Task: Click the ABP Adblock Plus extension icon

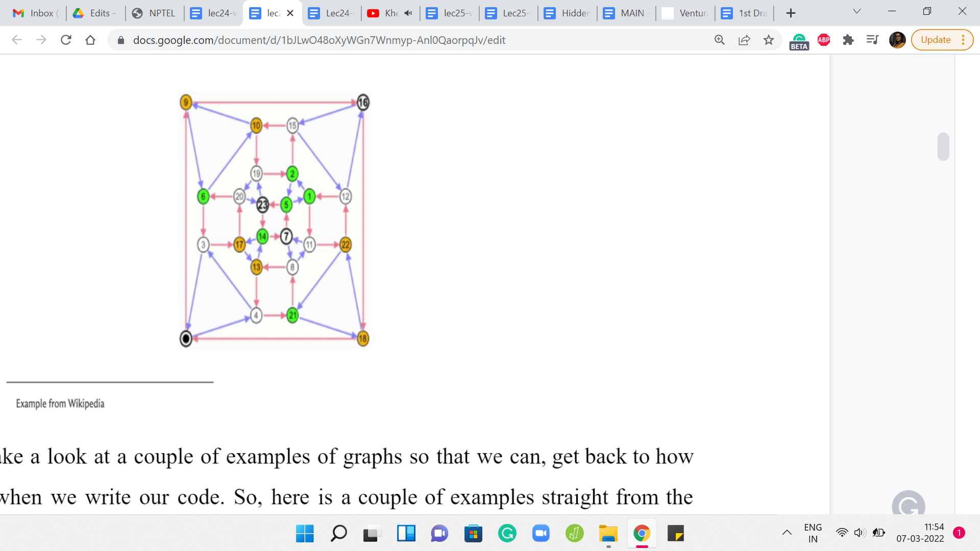Action: click(824, 40)
